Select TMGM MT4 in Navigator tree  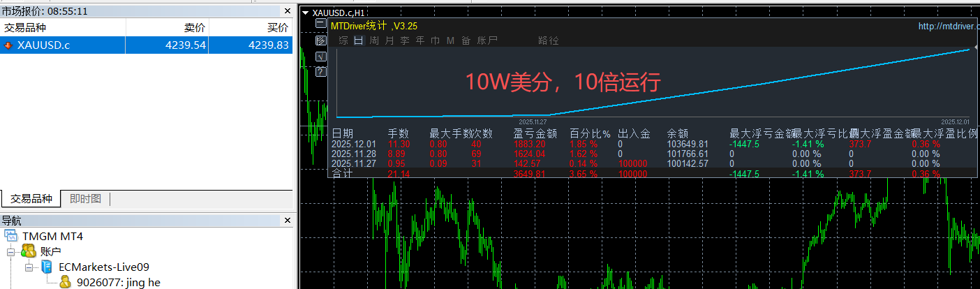tap(53, 236)
